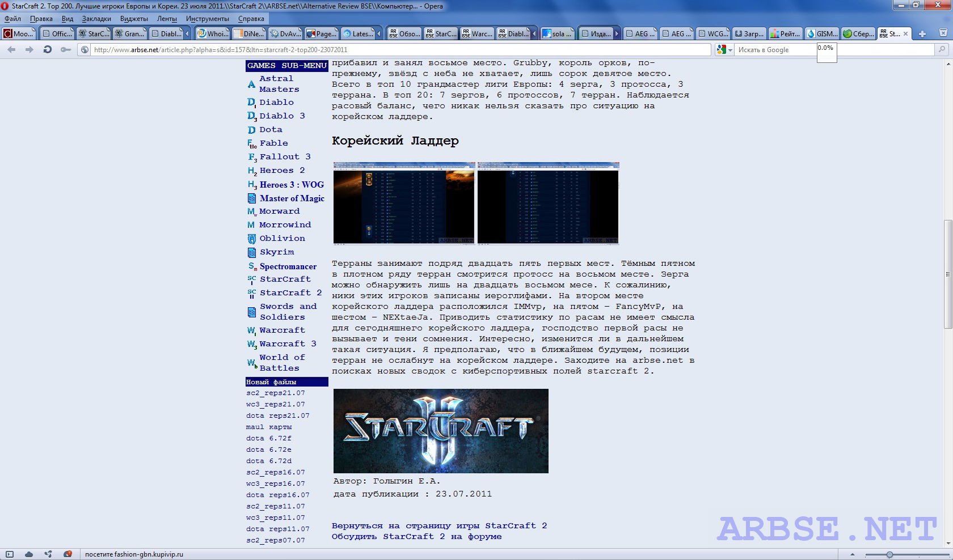Viewport: 953px width, 560px height.
Task: Click the globe site-info icon in address bar
Action: [x=85, y=50]
